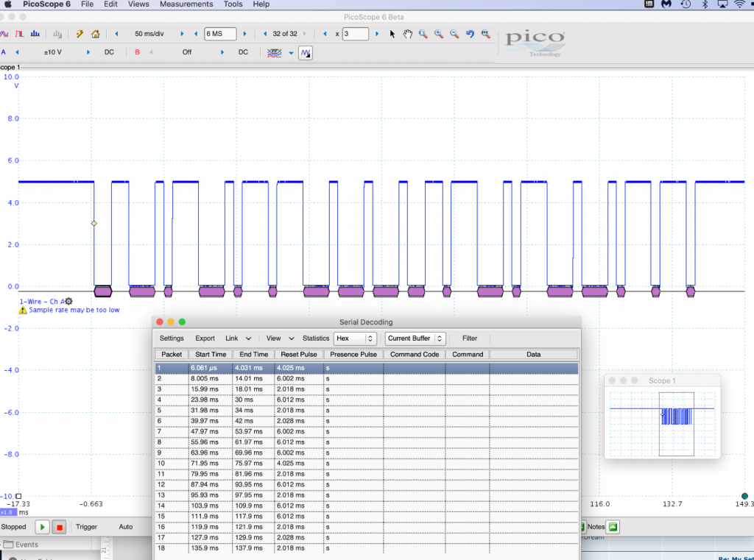Image resolution: width=754 pixels, height=560 pixels.
Task: Click the Time Machine menu bar icon
Action: click(x=686, y=4)
